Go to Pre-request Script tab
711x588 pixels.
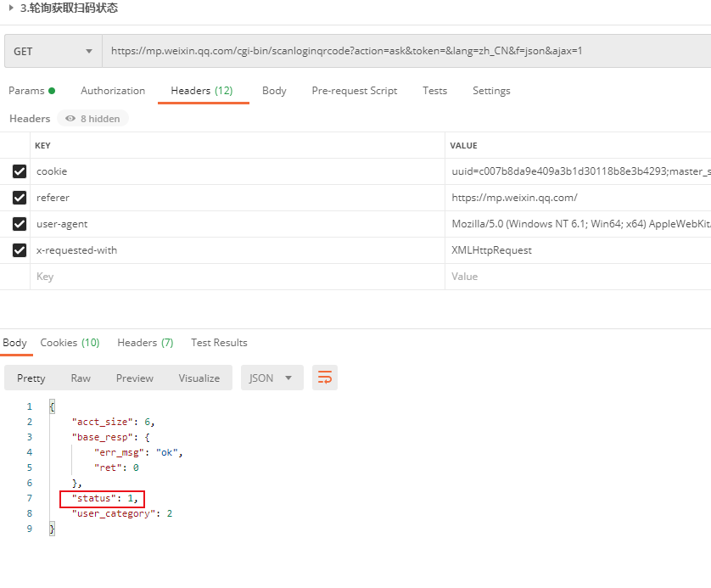point(355,91)
